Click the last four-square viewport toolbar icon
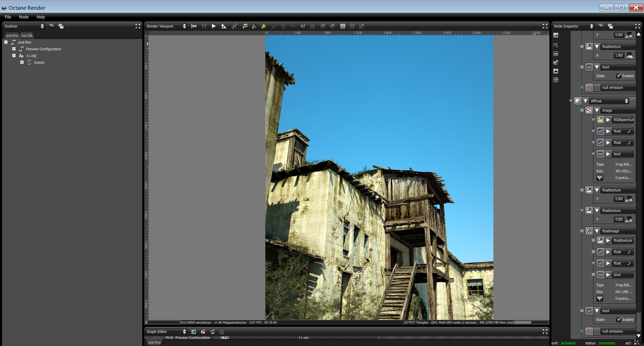The width and height of the screenshot is (644, 346). click(362, 26)
